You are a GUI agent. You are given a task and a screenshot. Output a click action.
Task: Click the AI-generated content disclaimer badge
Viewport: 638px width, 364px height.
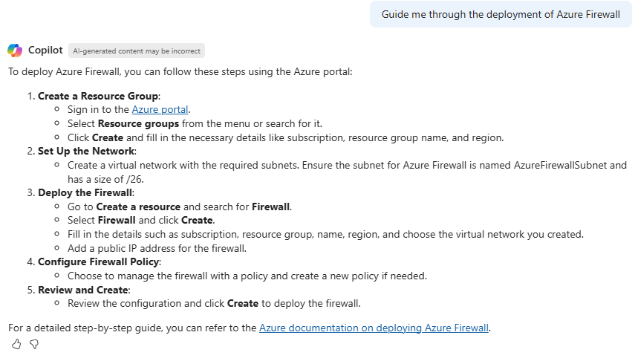coord(137,51)
